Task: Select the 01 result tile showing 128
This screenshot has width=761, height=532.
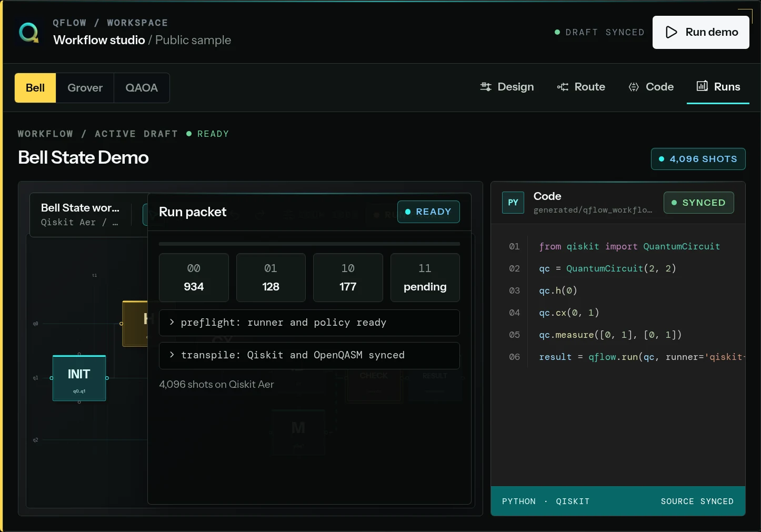Action: (271, 277)
